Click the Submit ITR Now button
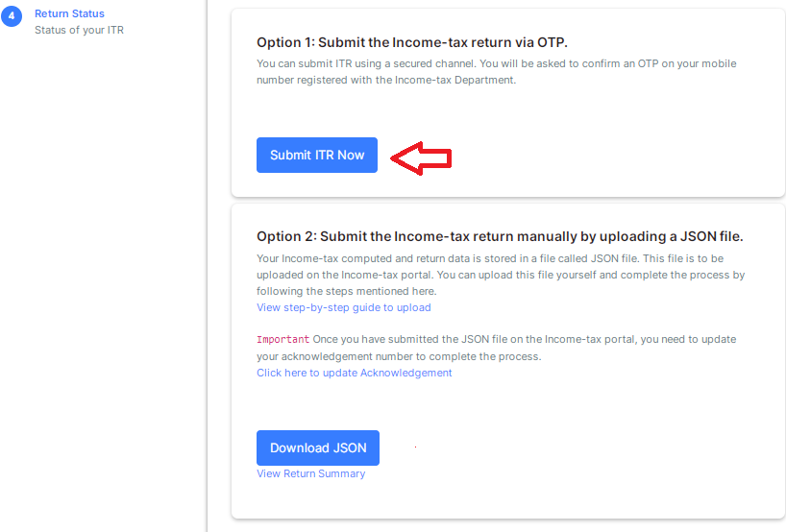This screenshot has height=532, width=786. click(317, 156)
